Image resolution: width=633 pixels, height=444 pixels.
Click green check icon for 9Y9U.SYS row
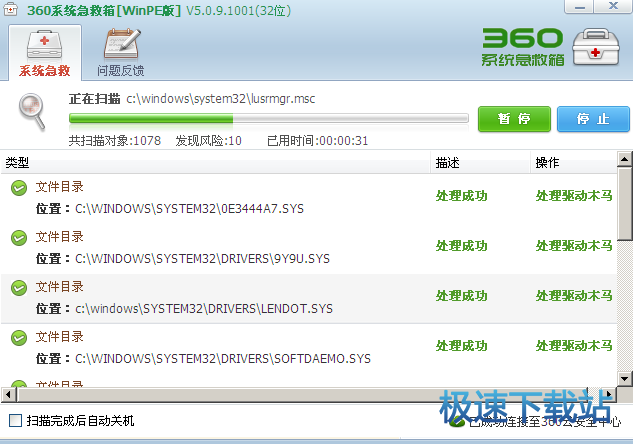point(19,238)
